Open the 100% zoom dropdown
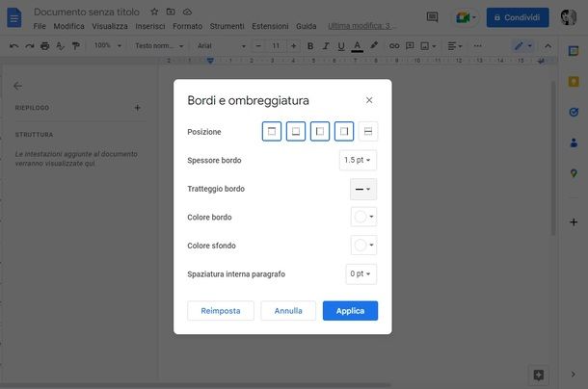Image resolution: width=588 pixels, height=389 pixels. [x=108, y=45]
